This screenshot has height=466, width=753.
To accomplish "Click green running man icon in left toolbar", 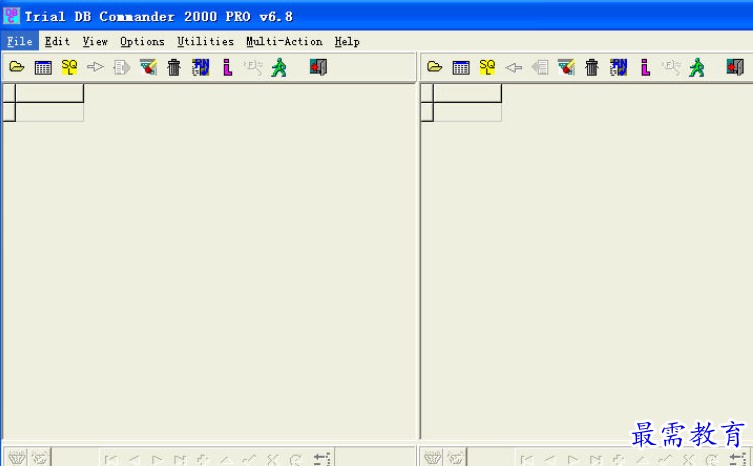I will [x=279, y=67].
